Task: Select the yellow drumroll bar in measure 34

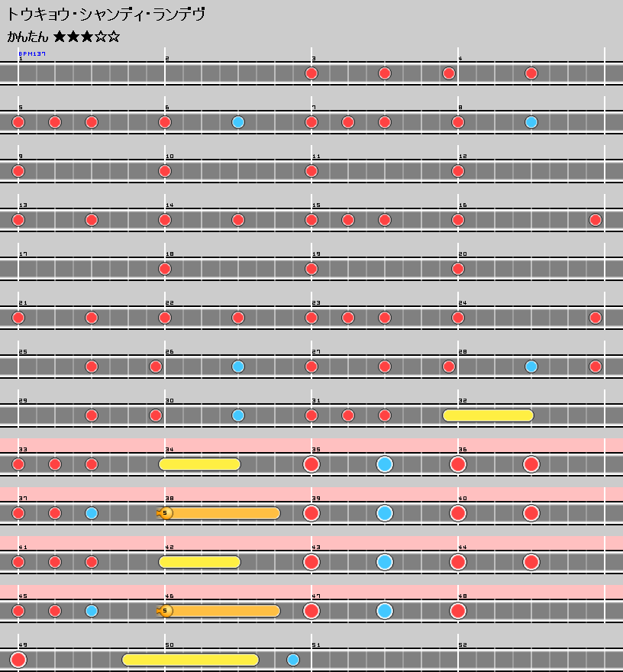Action: [x=200, y=464]
